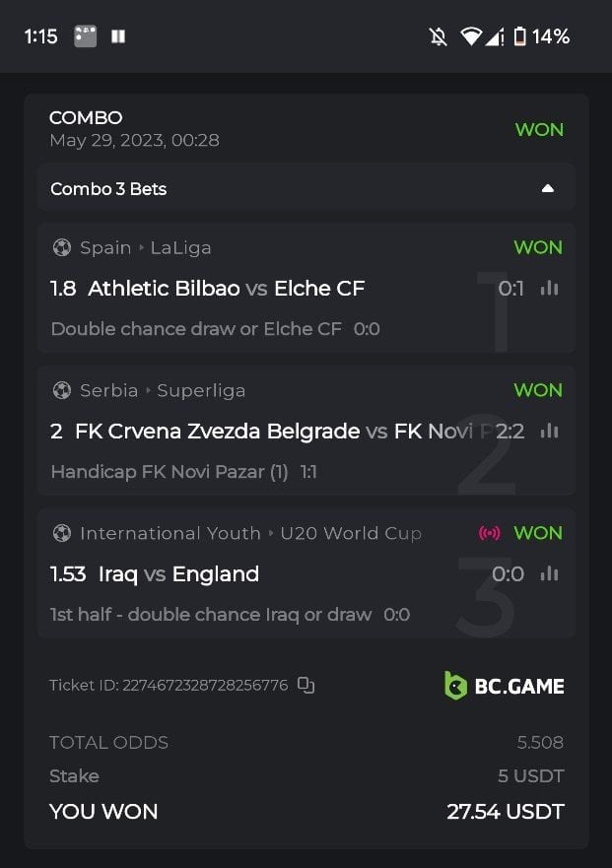Click the BC.GAME logo
This screenshot has height=868, width=612.
coord(504,686)
